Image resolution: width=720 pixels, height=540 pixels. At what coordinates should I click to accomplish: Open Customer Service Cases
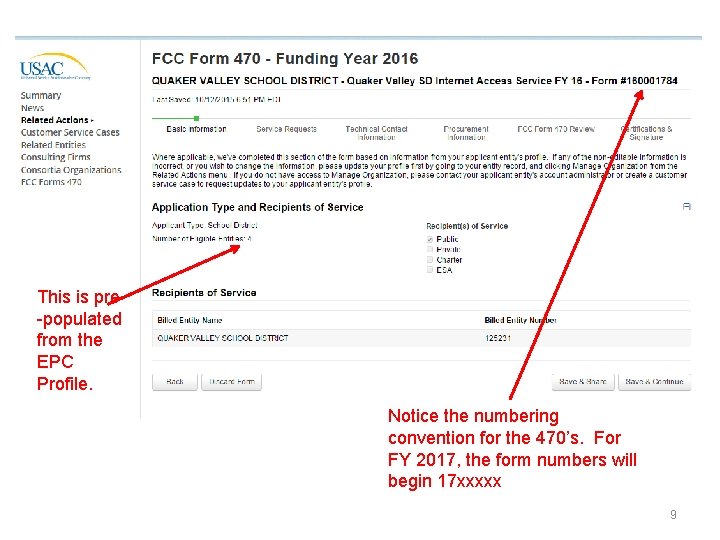tap(70, 132)
